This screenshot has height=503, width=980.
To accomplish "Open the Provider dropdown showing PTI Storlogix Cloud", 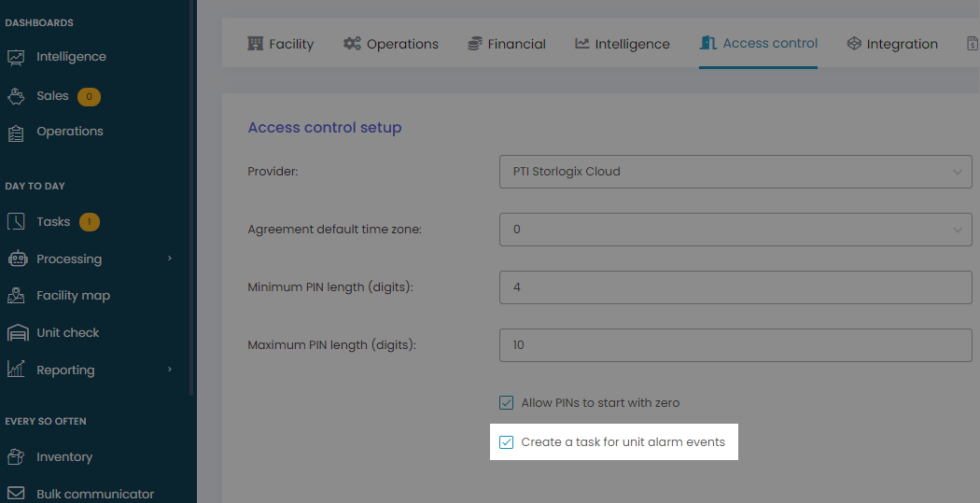I will tap(735, 171).
